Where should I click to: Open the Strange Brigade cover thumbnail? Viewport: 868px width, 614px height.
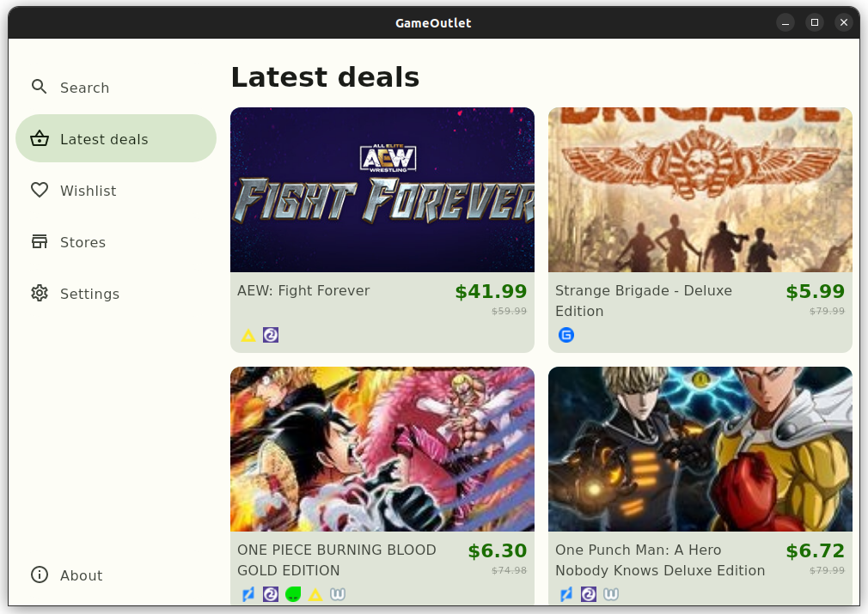pos(700,190)
